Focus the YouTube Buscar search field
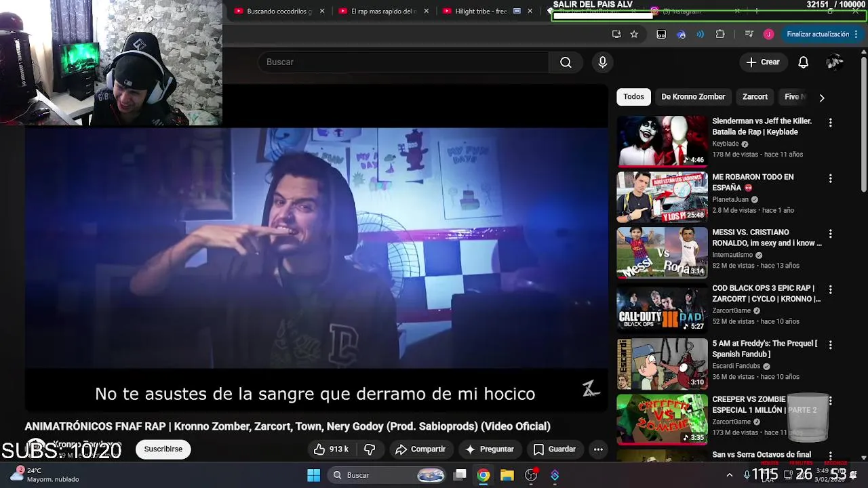The width and height of the screenshot is (868, 488). (x=403, y=62)
